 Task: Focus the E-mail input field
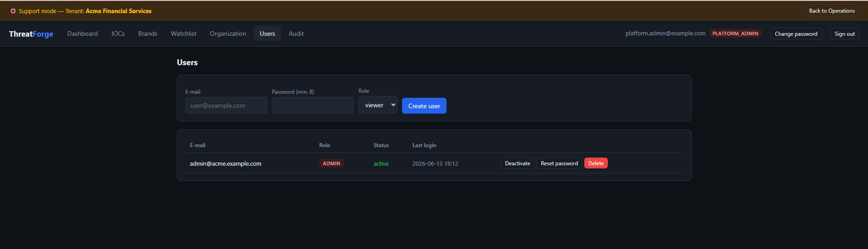tap(226, 105)
